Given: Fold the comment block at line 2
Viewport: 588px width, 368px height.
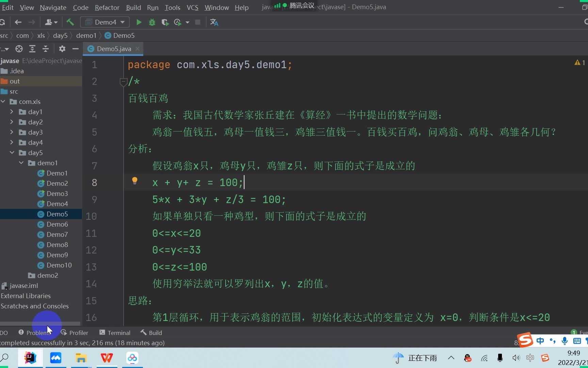Looking at the screenshot, I should point(123,82).
